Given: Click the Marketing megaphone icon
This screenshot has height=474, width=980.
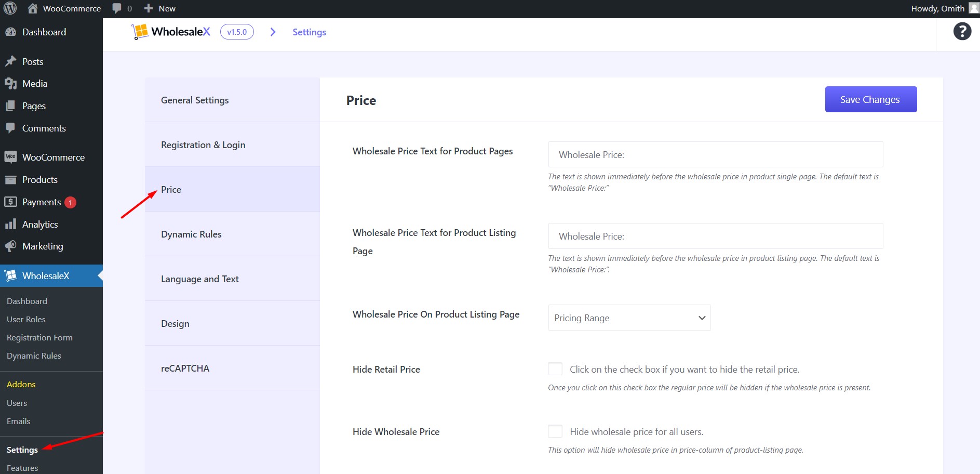Looking at the screenshot, I should point(11,246).
